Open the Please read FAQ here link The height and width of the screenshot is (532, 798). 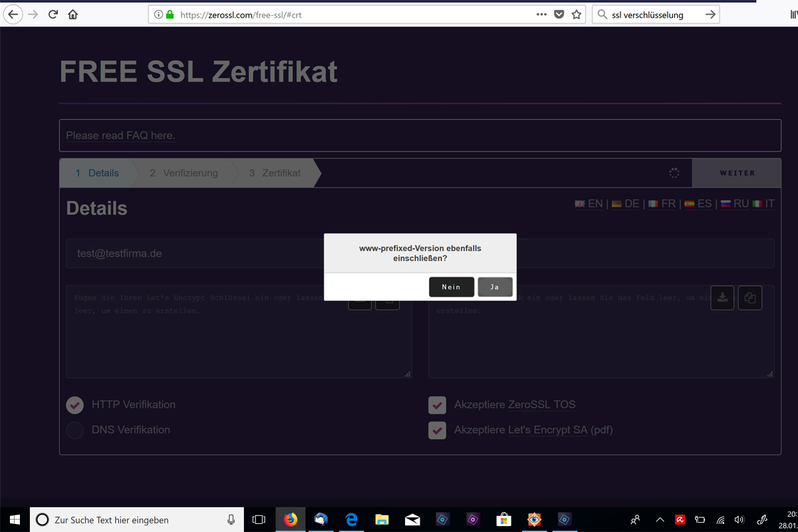tap(120, 136)
